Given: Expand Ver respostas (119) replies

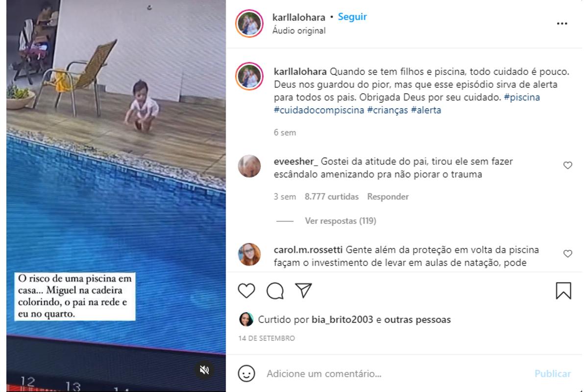Looking at the screenshot, I should coord(341,221).
